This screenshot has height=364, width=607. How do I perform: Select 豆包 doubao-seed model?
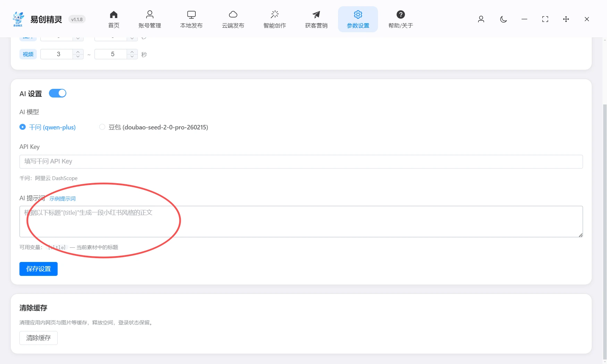pyautogui.click(x=154, y=127)
